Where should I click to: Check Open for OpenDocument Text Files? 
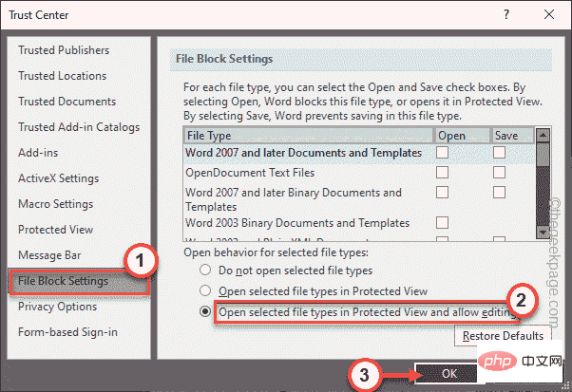click(x=442, y=172)
